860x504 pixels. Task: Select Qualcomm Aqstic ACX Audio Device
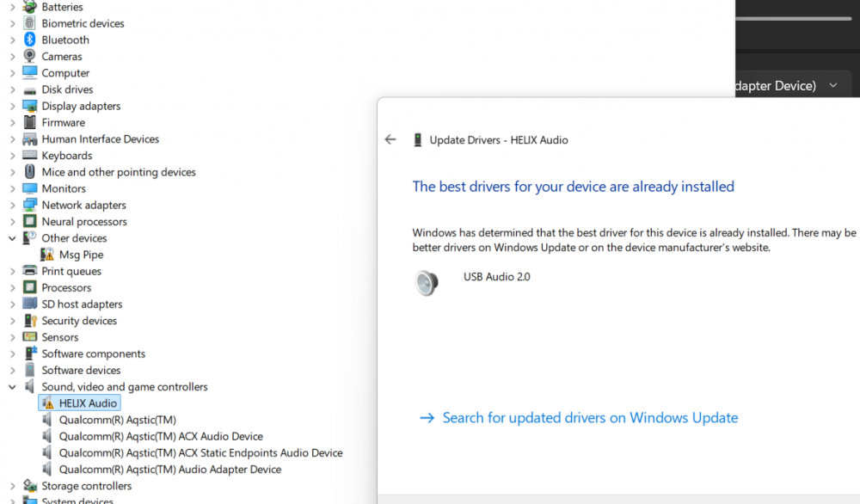point(161,436)
